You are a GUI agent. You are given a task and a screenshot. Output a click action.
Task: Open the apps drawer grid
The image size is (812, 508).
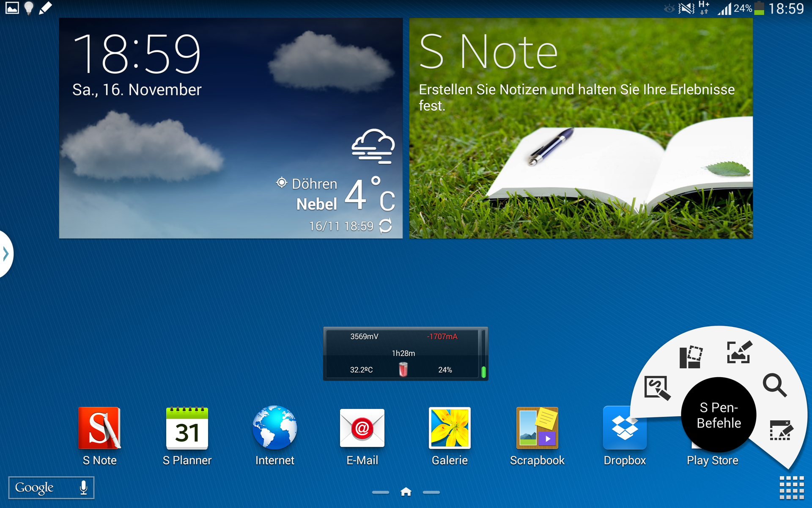coord(791,487)
